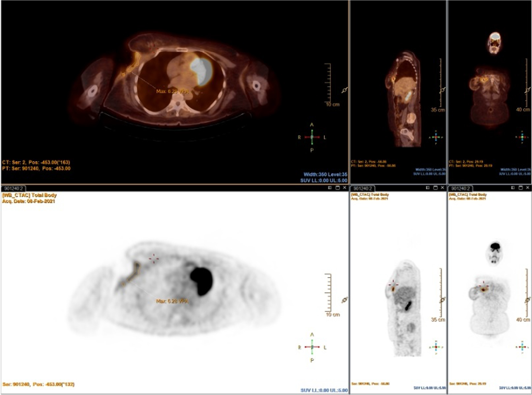Click the 35 cm scale ruler in fused sagittal view
This screenshot has width=532, height=395.
click(x=440, y=83)
